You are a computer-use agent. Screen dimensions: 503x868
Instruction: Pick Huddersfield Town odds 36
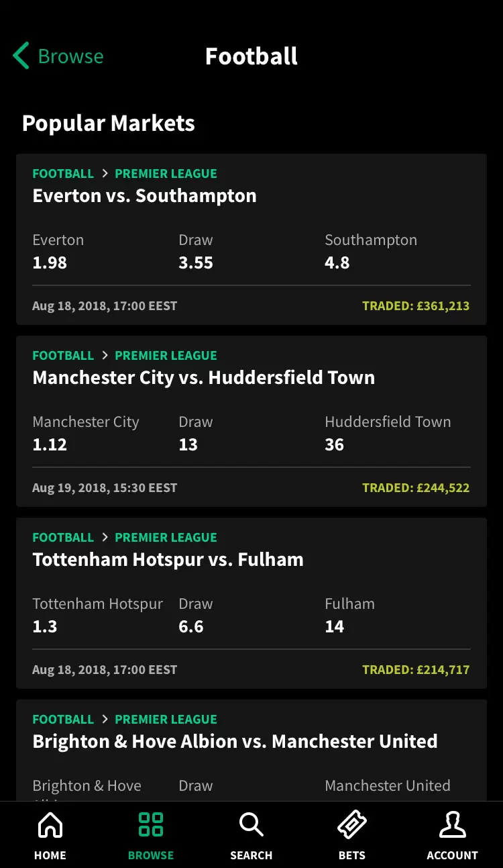point(334,444)
